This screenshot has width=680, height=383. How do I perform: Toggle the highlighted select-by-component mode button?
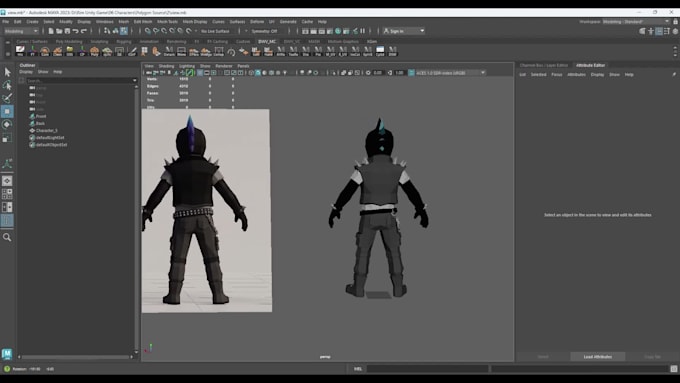click(x=124, y=31)
